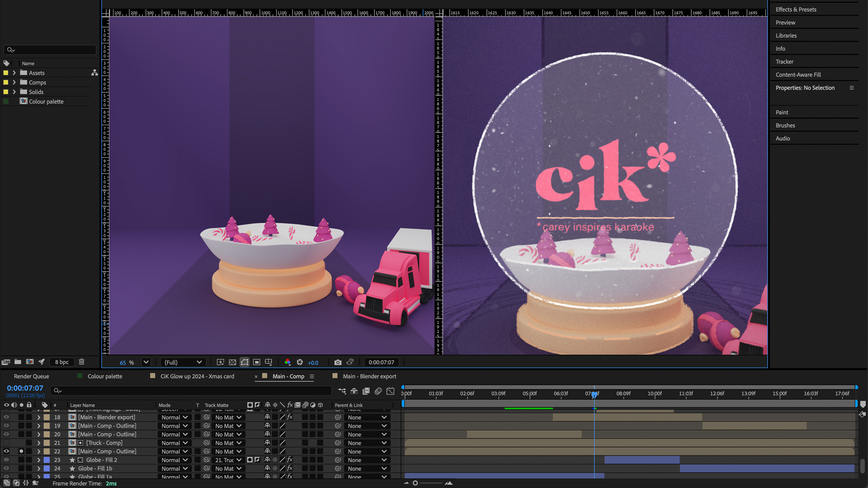Take a snapshot with the camera icon
The width and height of the screenshot is (868, 488).
(338, 362)
